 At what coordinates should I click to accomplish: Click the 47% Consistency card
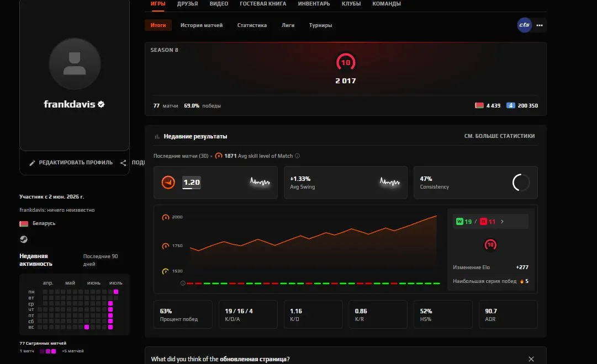[476, 183]
